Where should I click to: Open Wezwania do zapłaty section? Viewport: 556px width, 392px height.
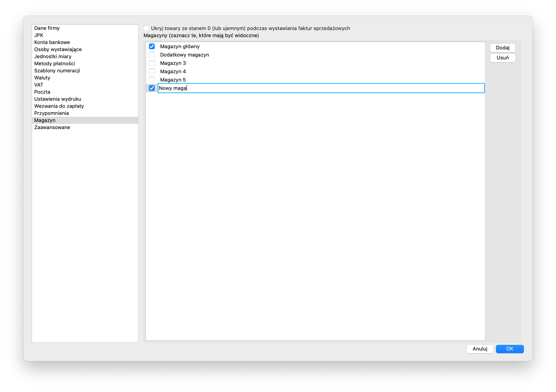pyautogui.click(x=85, y=106)
